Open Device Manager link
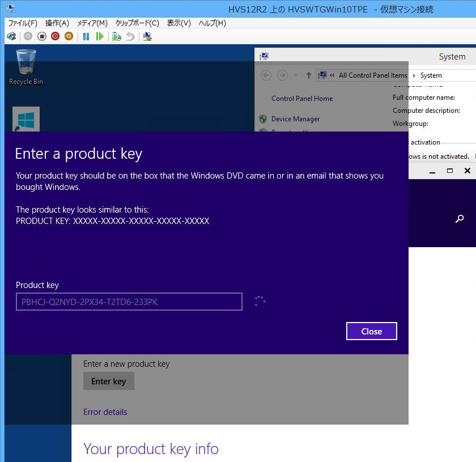The height and width of the screenshot is (462, 476). [295, 119]
